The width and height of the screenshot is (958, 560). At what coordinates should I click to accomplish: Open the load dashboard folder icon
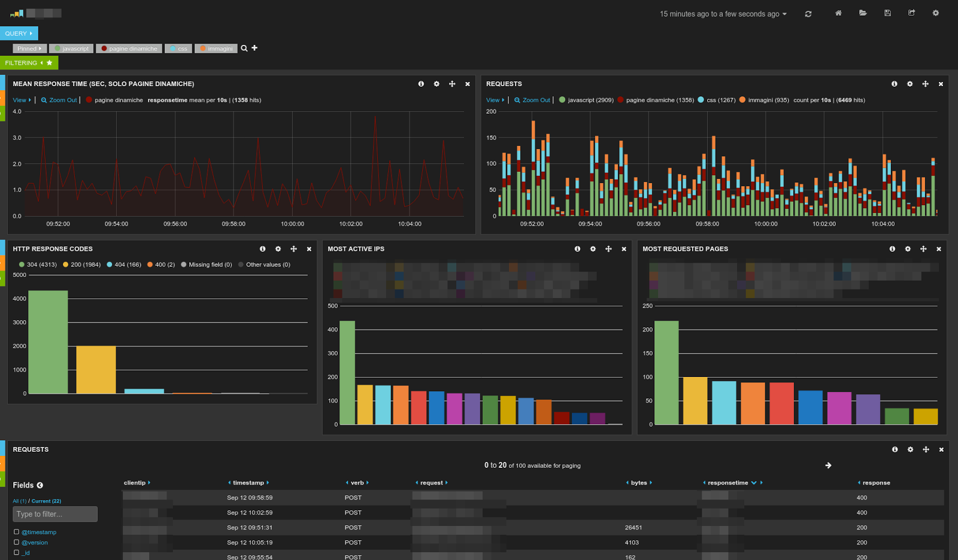(x=863, y=13)
